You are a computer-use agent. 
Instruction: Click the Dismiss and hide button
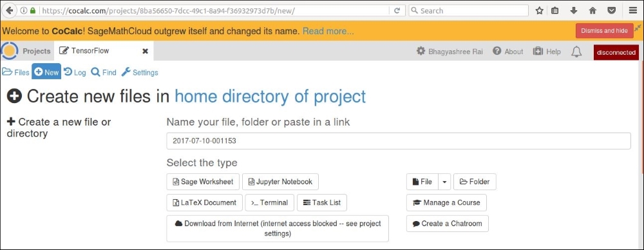point(604,31)
